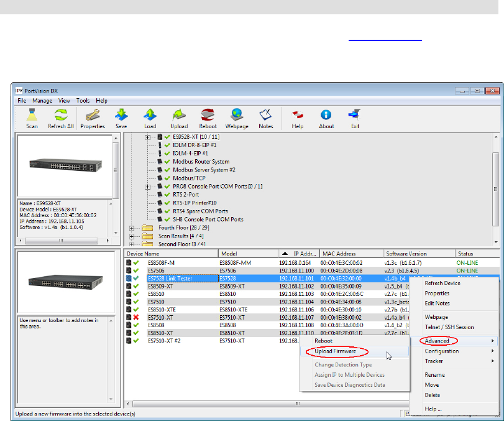Sort by the Device Name column header
Image resolution: width=504 pixels, height=421 pixels.
172,254
